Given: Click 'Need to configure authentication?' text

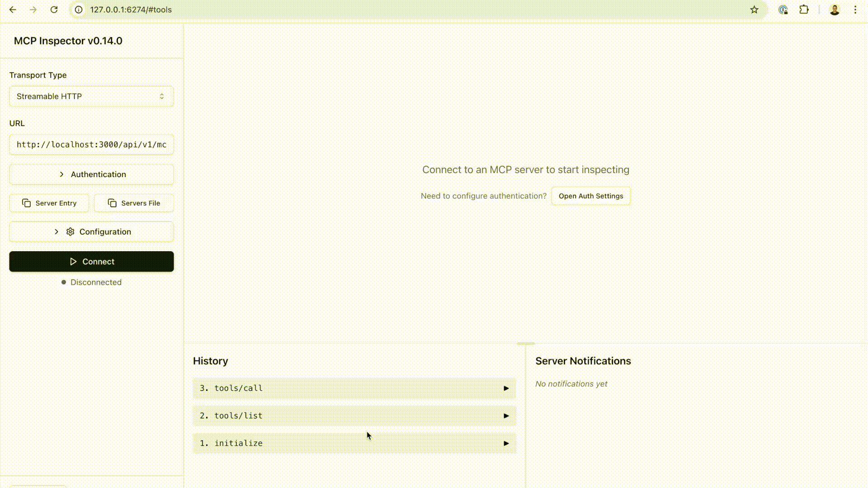Looking at the screenshot, I should tap(484, 196).
